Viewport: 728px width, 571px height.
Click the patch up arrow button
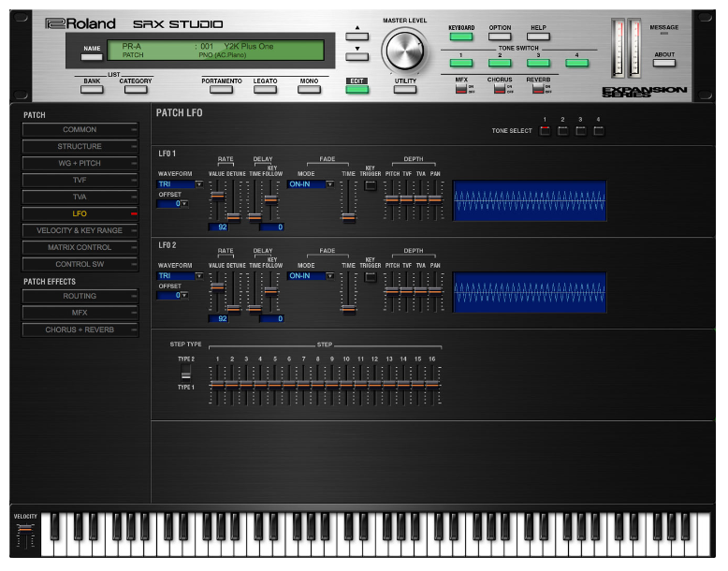pyautogui.click(x=357, y=36)
